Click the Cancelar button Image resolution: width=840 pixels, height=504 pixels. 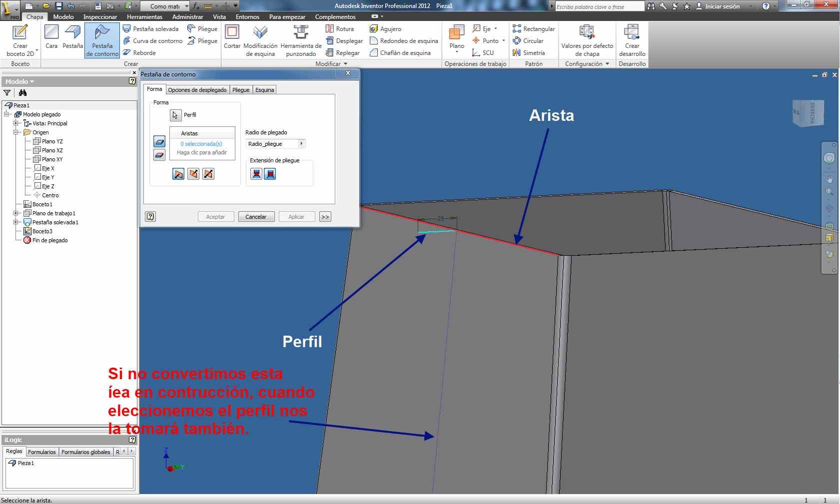256,217
